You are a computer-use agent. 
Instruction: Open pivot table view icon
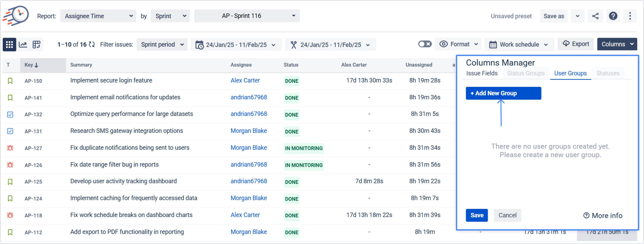(x=36, y=45)
